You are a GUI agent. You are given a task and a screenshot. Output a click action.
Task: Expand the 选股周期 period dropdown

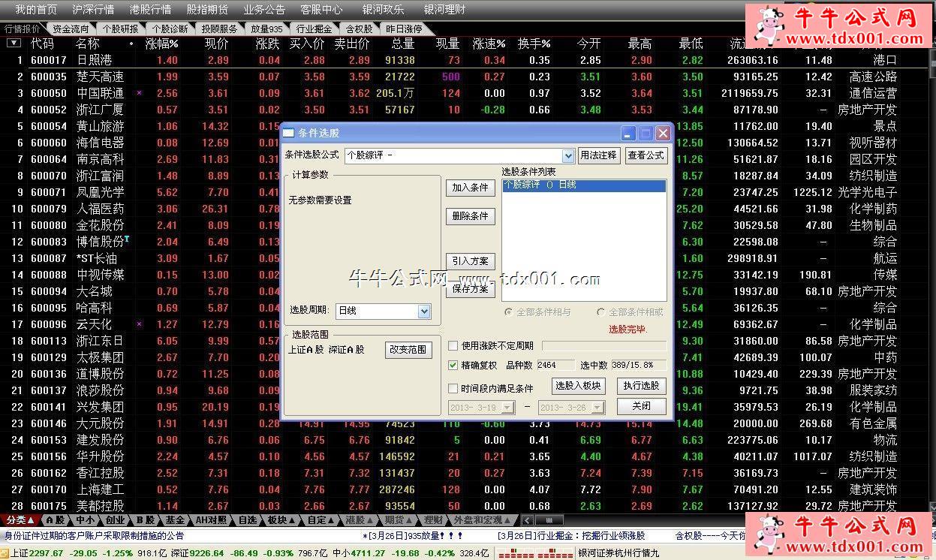424,311
